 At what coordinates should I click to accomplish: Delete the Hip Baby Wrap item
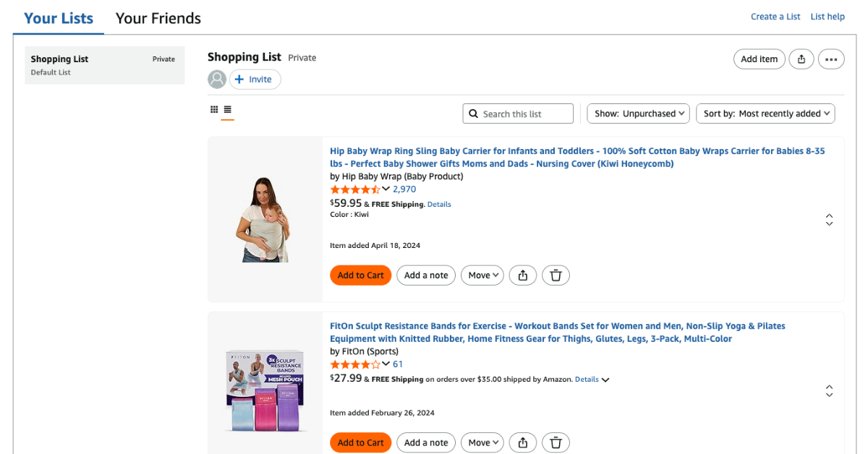[556, 275]
